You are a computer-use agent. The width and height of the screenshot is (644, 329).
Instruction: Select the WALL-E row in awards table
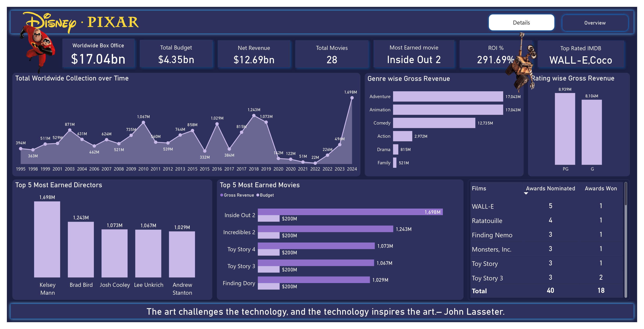coord(546,206)
